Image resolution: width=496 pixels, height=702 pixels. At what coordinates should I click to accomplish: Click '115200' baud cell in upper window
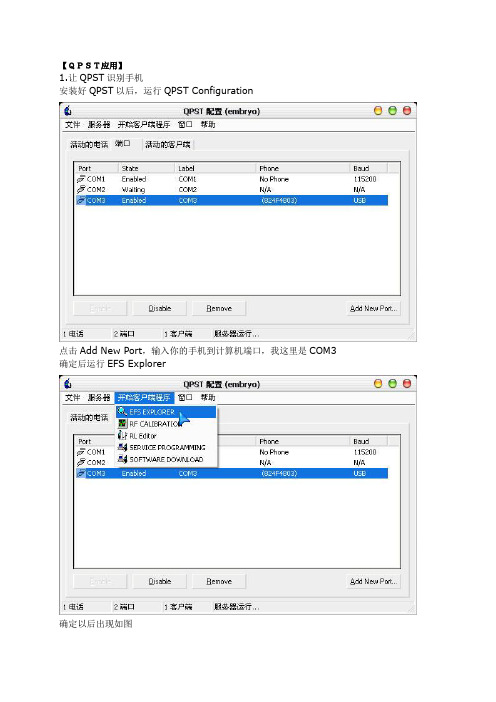[x=365, y=179]
